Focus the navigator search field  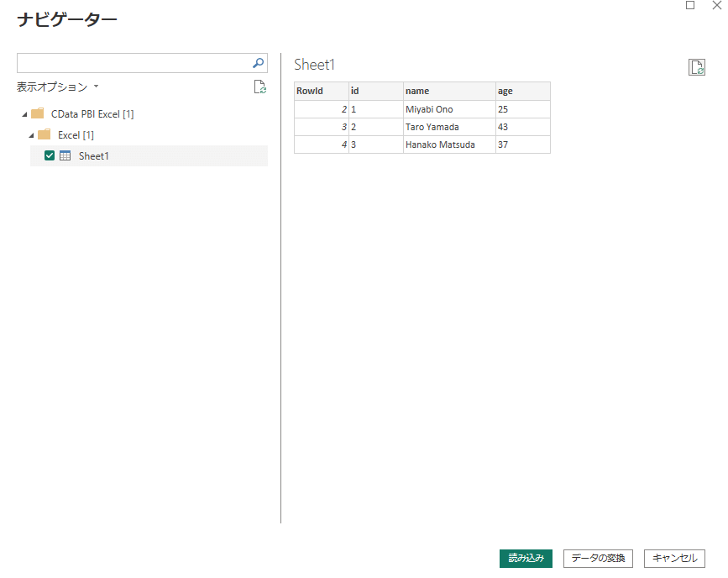pyautogui.click(x=134, y=63)
